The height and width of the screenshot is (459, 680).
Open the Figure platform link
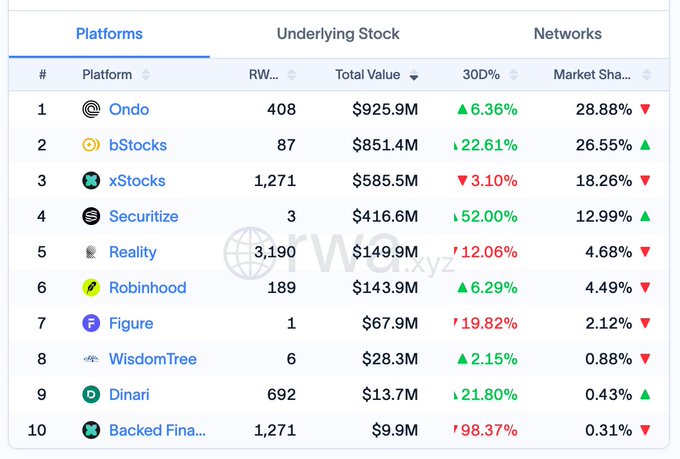131,324
